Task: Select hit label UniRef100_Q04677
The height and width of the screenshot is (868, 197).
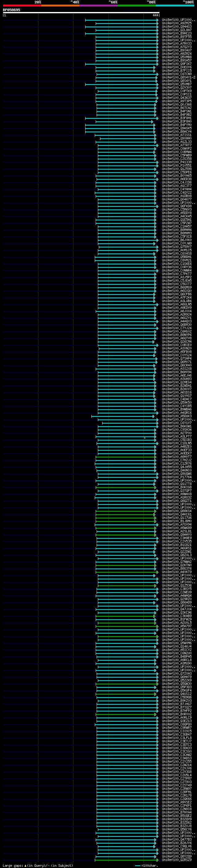Action: (x=177, y=199)
